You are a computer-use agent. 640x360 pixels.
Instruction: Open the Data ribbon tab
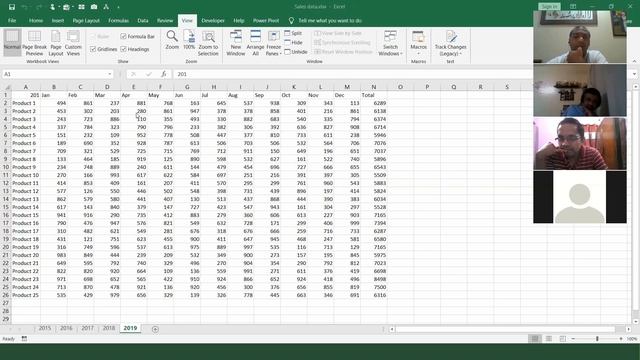point(143,20)
